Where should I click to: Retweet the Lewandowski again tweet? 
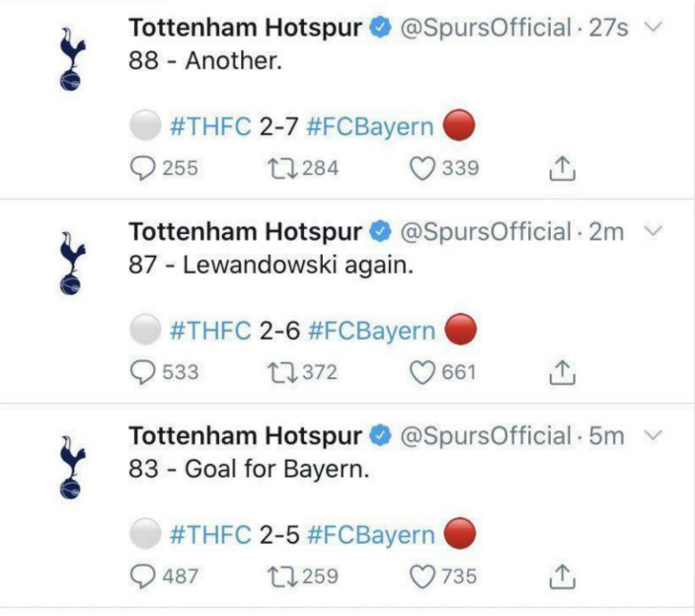(282, 373)
